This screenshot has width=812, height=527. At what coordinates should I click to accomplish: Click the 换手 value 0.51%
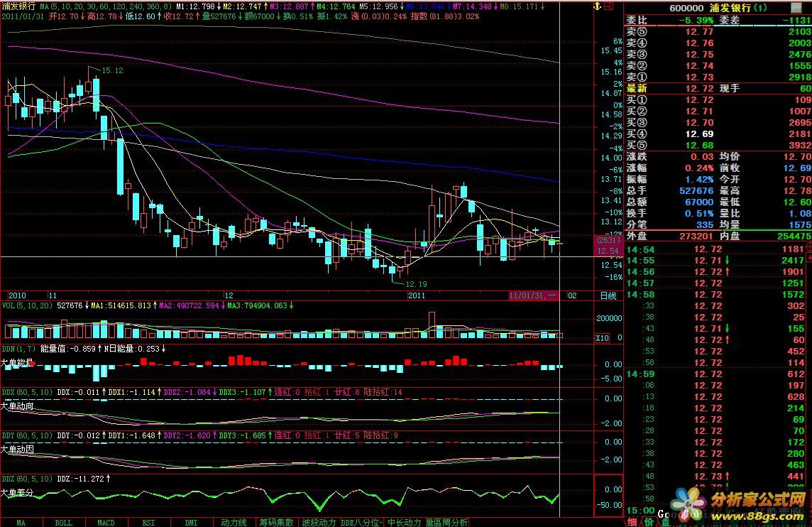[699, 214]
